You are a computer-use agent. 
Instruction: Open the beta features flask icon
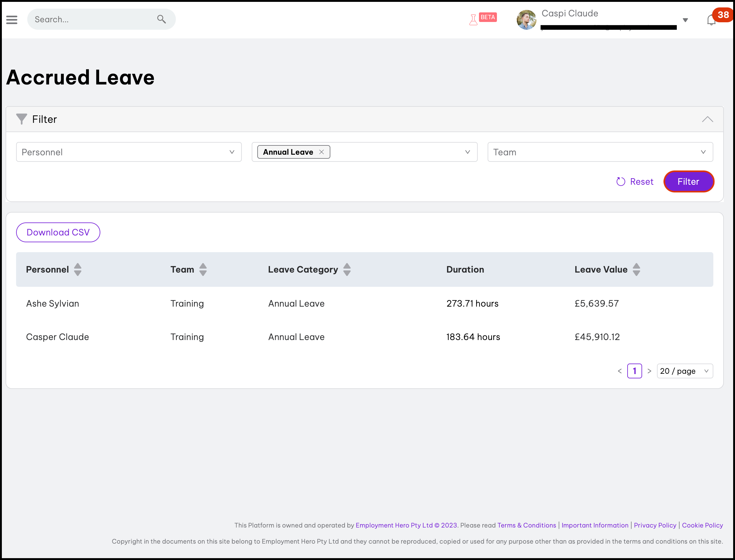[473, 20]
